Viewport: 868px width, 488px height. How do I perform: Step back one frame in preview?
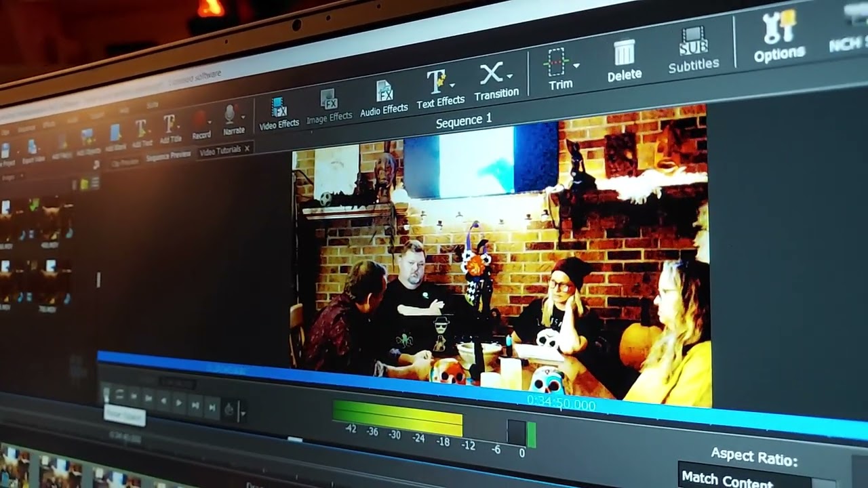click(163, 401)
